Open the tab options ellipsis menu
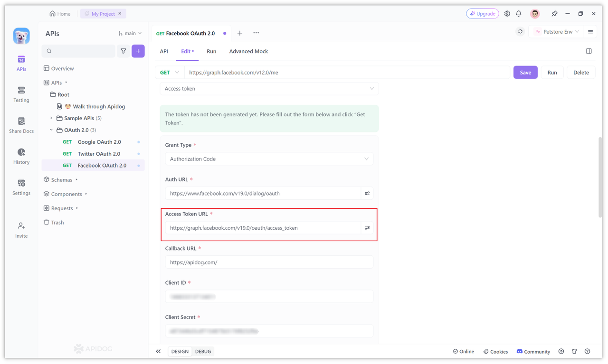 point(256,33)
